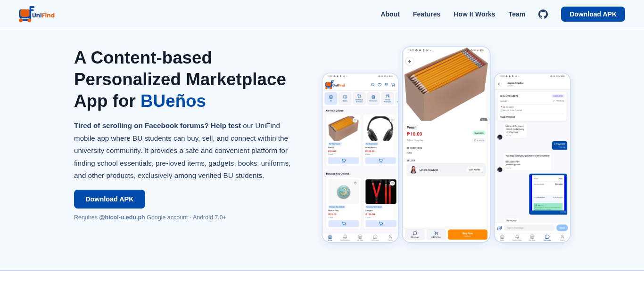644x297 pixels.
Task: Click the heart icon on the Lanyard card
Action: [392, 183]
